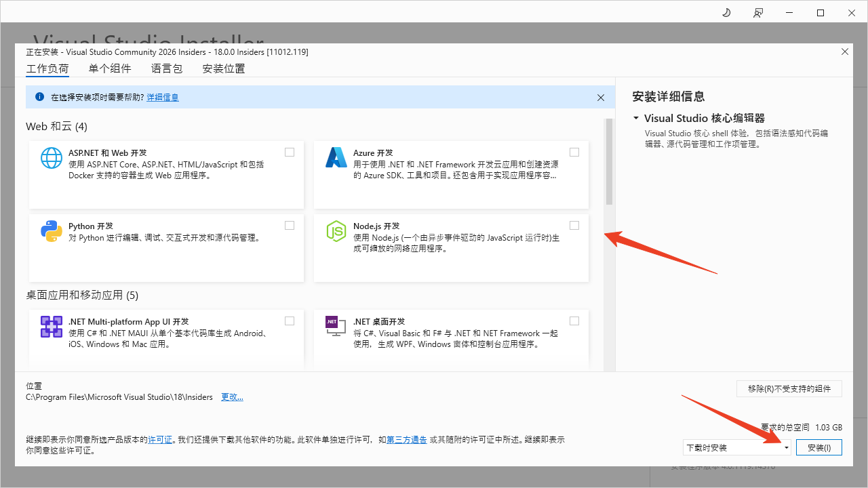Switch to the 工作负荷 tab
This screenshot has width=868, height=488.
click(x=47, y=68)
